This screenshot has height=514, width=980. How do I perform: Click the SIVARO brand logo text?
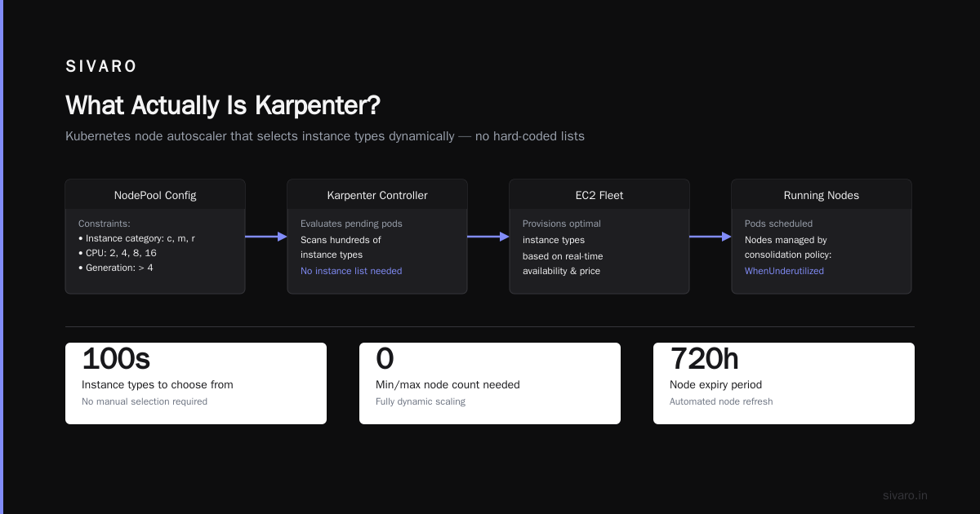(101, 67)
